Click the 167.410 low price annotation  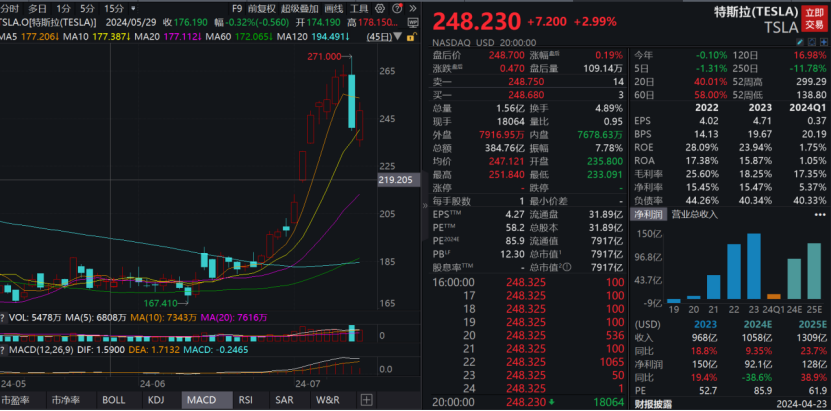160,303
